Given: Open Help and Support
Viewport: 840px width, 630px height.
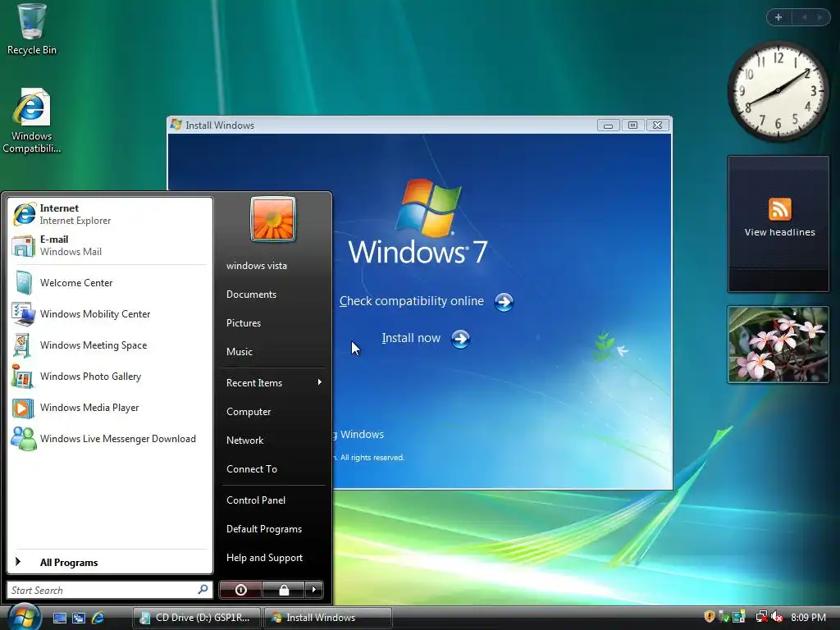Looking at the screenshot, I should [273, 558].
